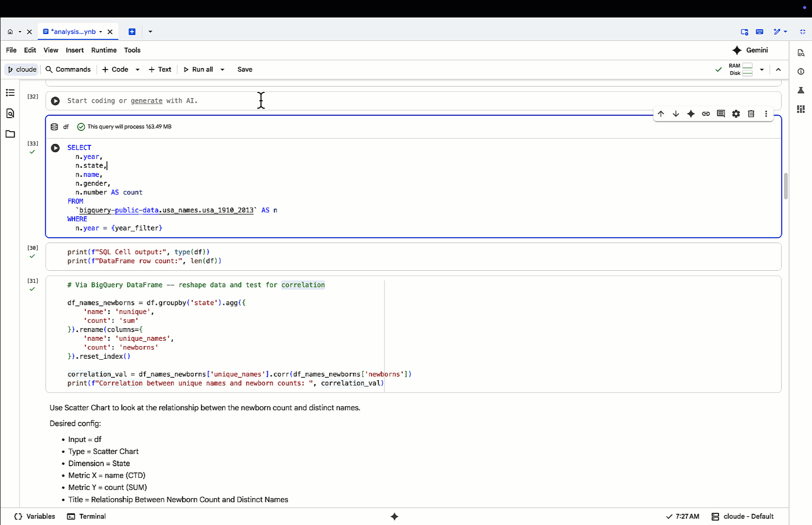This screenshot has height=525, width=812.
Task: Open the Files folder panel
Action: (x=10, y=134)
